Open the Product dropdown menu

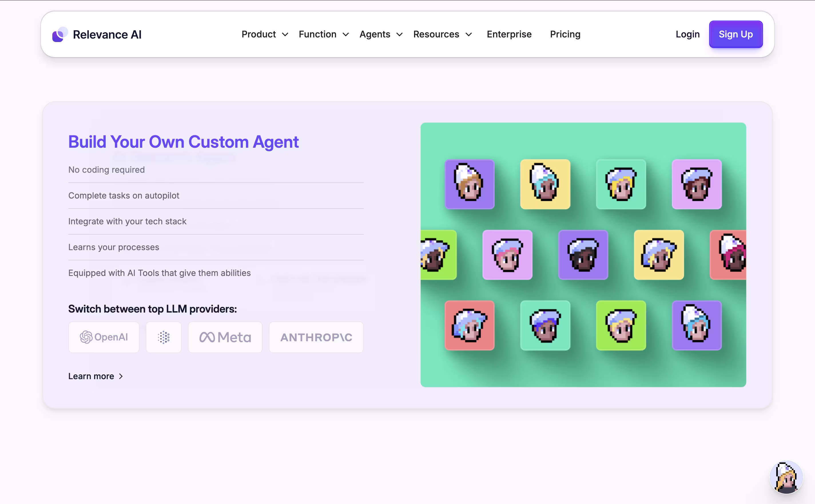coord(265,34)
